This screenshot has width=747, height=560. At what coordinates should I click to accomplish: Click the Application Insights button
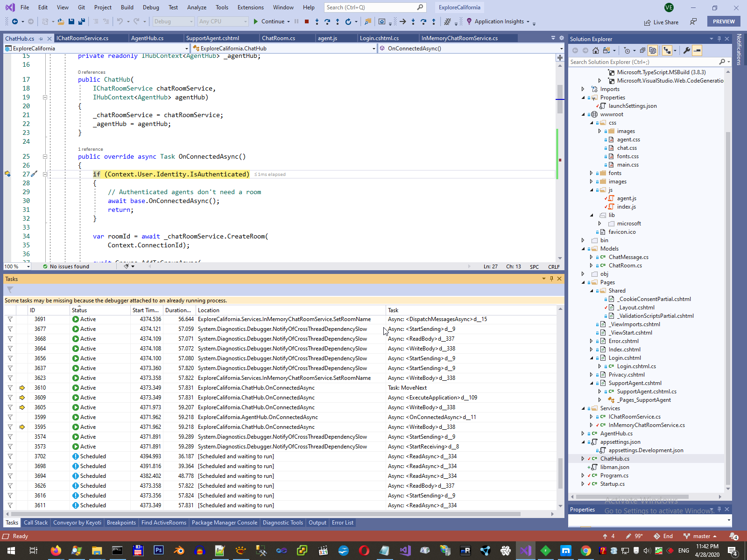pos(499,21)
